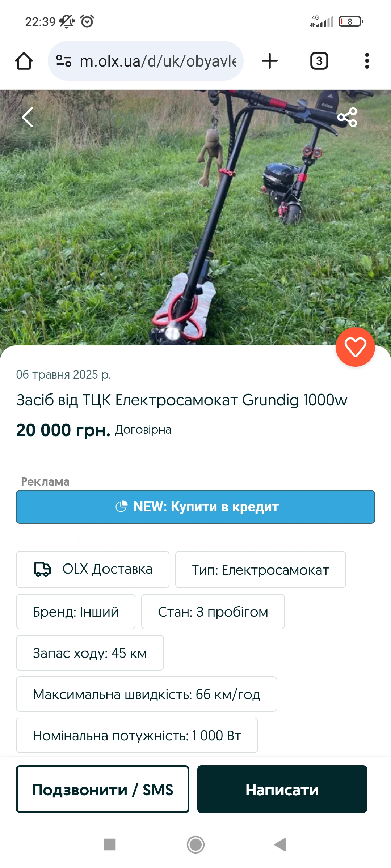Open the tab switcher showing 3 tabs
This screenshot has width=391, height=868.
point(319,61)
